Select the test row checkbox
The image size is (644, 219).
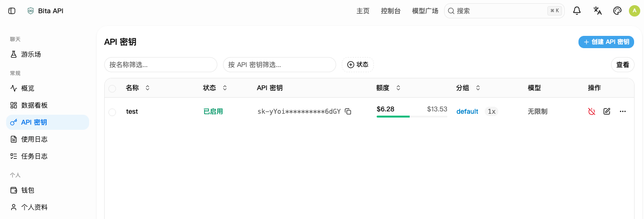112,112
